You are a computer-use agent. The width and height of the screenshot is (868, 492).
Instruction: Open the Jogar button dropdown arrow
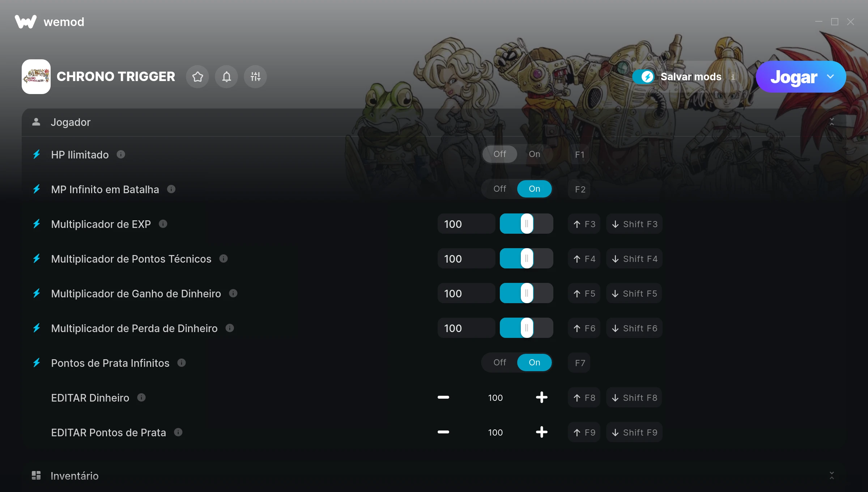(830, 77)
